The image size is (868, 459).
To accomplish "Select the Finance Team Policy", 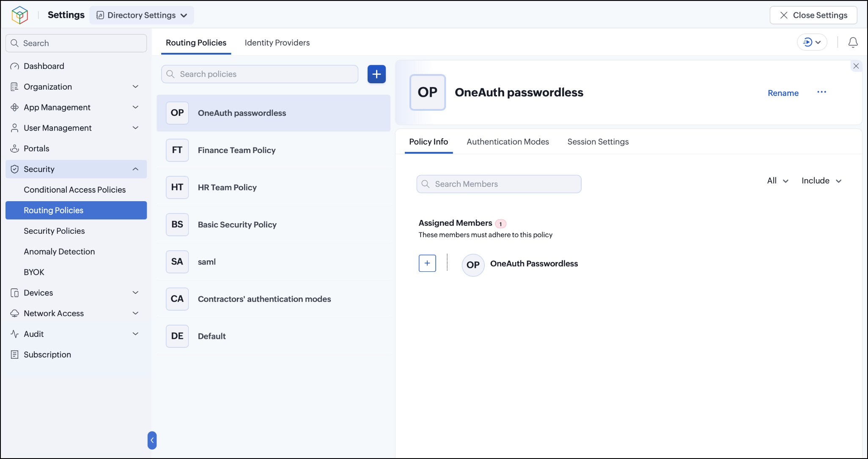I will click(x=274, y=150).
